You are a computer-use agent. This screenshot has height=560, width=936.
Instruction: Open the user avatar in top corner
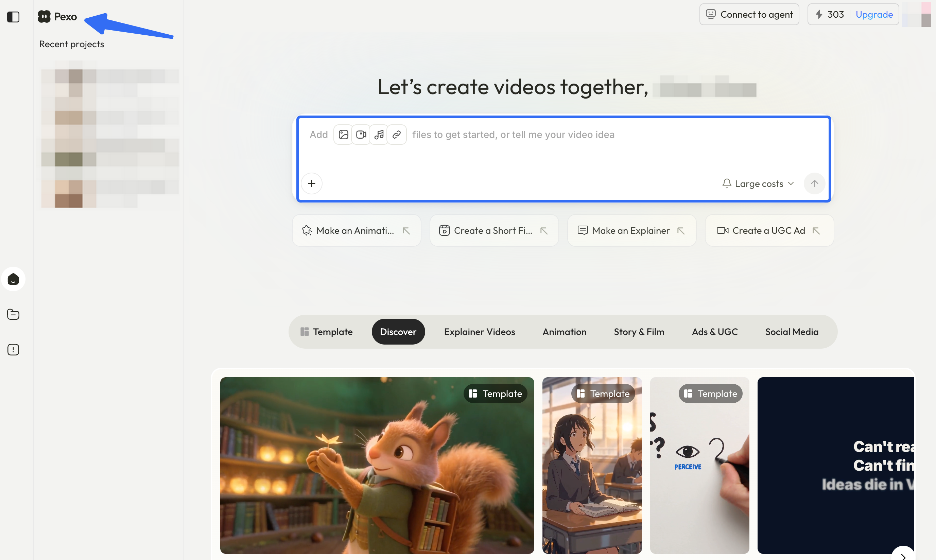tap(916, 14)
